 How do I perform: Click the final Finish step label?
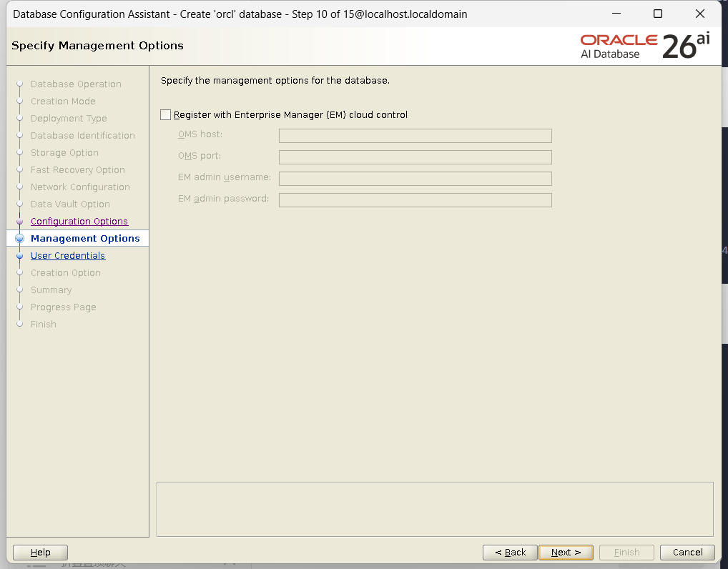[43, 325]
